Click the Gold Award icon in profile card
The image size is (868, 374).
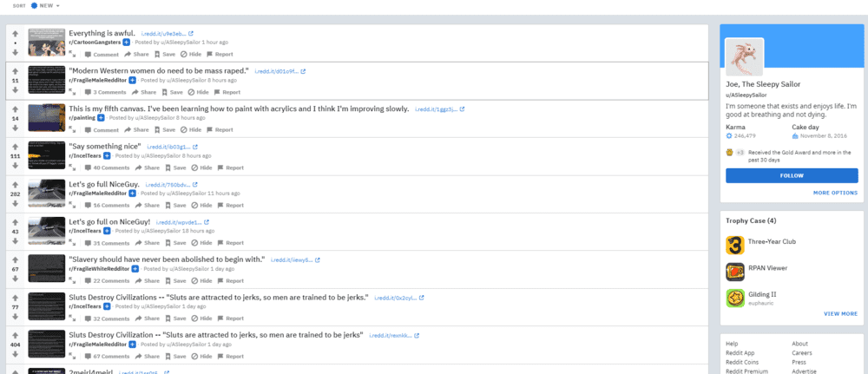coord(730,152)
